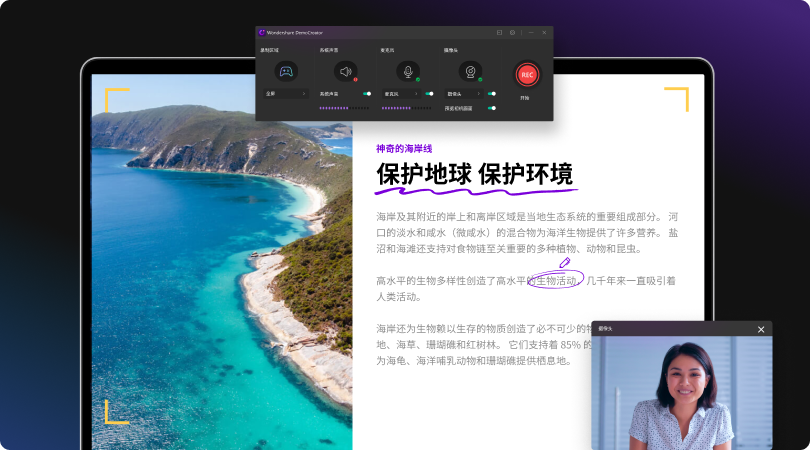Close the DemoCreator recorder window
Image resolution: width=810 pixels, height=450 pixels.
(544, 33)
